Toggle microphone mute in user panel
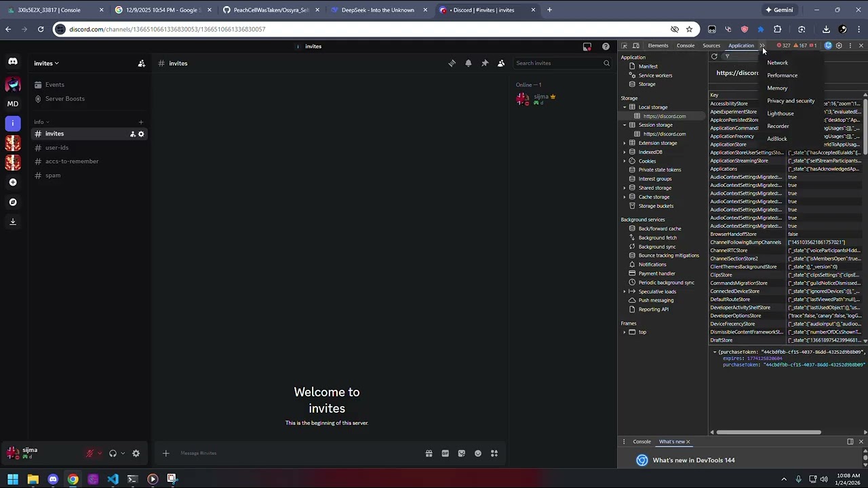This screenshot has width=868, height=488. (90, 453)
